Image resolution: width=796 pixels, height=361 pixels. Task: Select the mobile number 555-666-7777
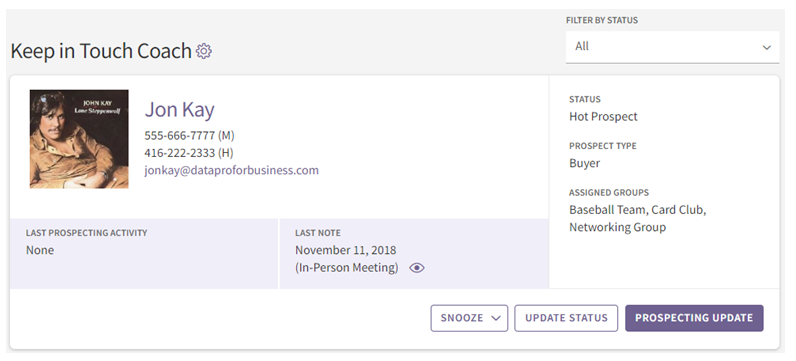pyautogui.click(x=180, y=136)
